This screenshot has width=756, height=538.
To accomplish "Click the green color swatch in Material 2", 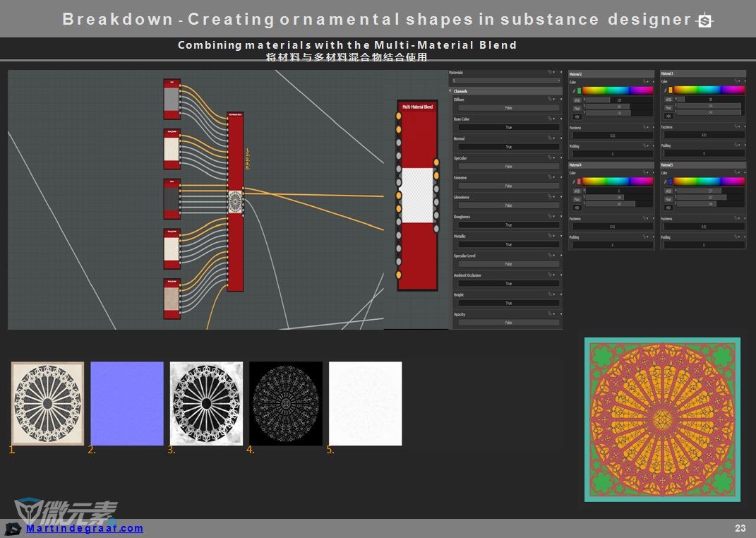I will [x=579, y=90].
